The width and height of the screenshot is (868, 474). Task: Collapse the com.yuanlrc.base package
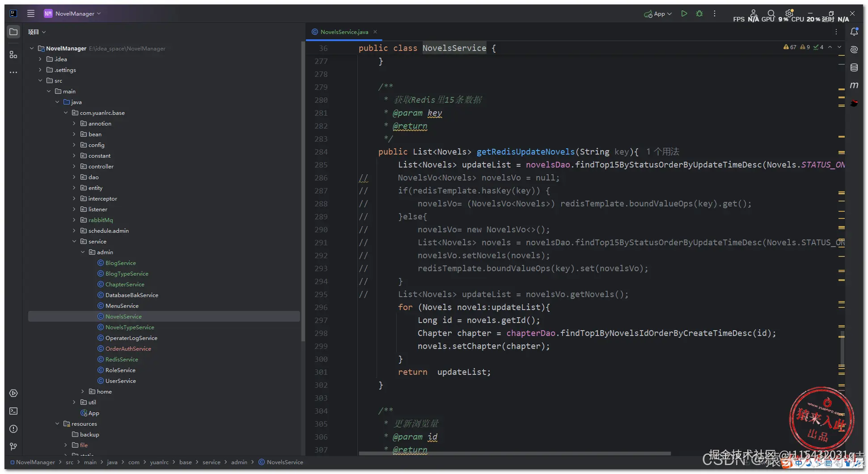(66, 113)
